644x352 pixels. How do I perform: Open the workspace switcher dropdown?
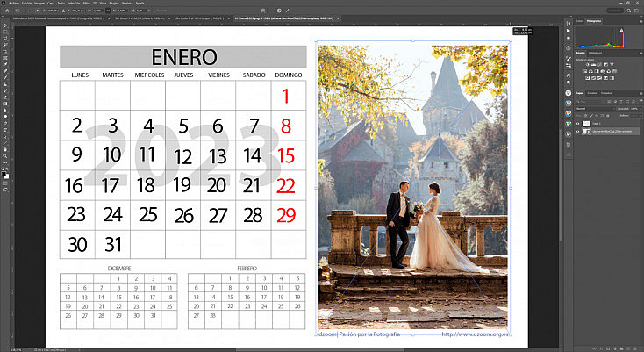[x=635, y=11]
